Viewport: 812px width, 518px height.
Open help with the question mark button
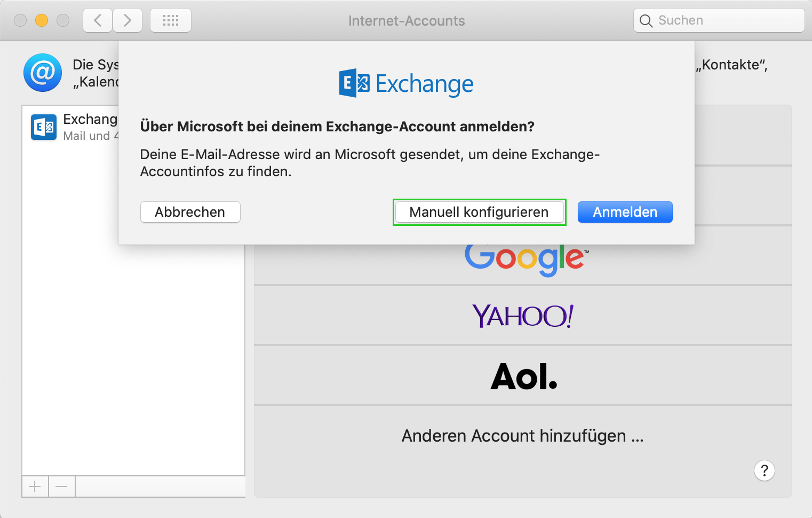click(x=764, y=470)
